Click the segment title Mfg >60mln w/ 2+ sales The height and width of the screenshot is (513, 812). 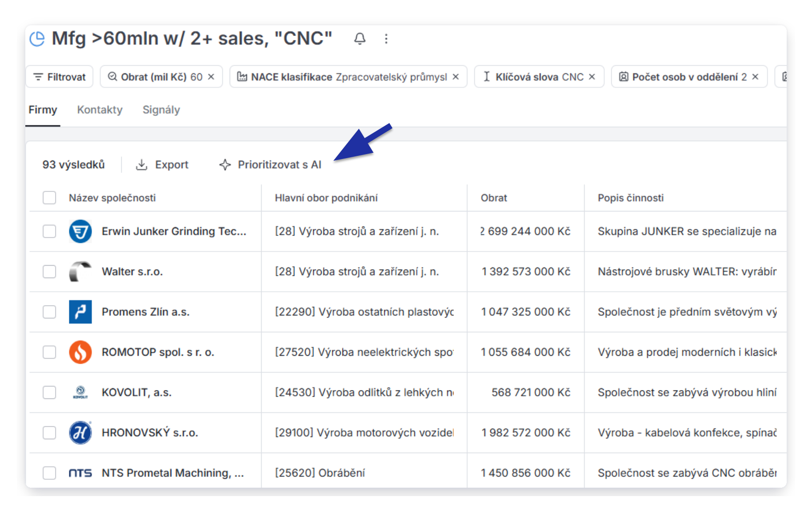[x=192, y=39]
